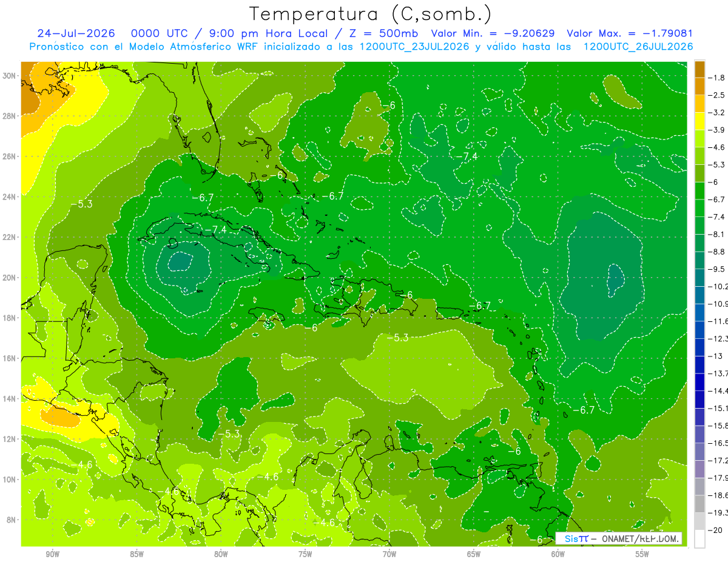Screen dimensions: 728x562
Task: Click the 90W longitude axis label
Action: click(52, 554)
